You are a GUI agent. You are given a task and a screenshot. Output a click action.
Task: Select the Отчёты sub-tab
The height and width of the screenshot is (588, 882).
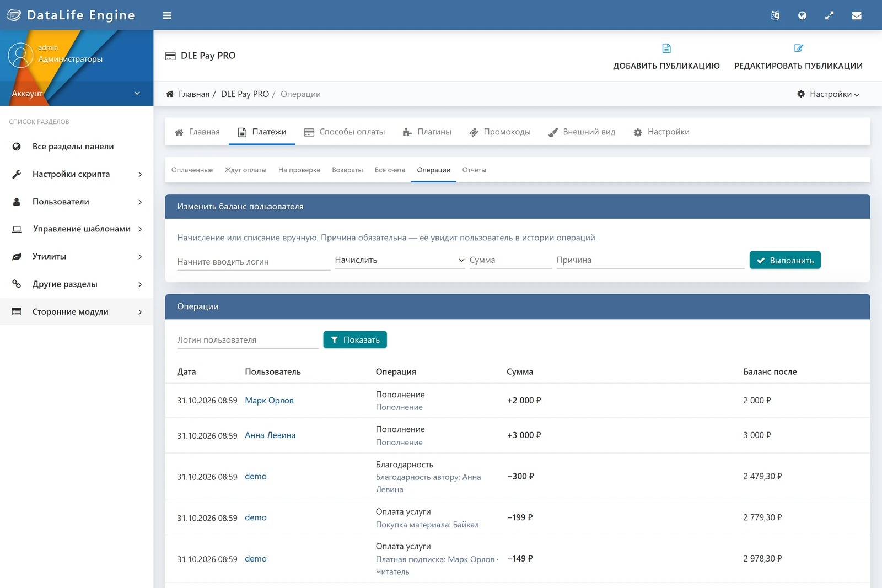pyautogui.click(x=474, y=170)
